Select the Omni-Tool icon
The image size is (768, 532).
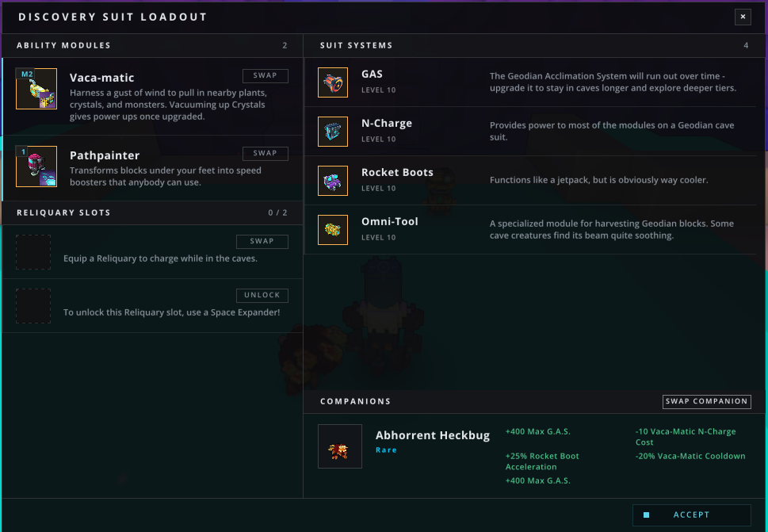click(333, 230)
